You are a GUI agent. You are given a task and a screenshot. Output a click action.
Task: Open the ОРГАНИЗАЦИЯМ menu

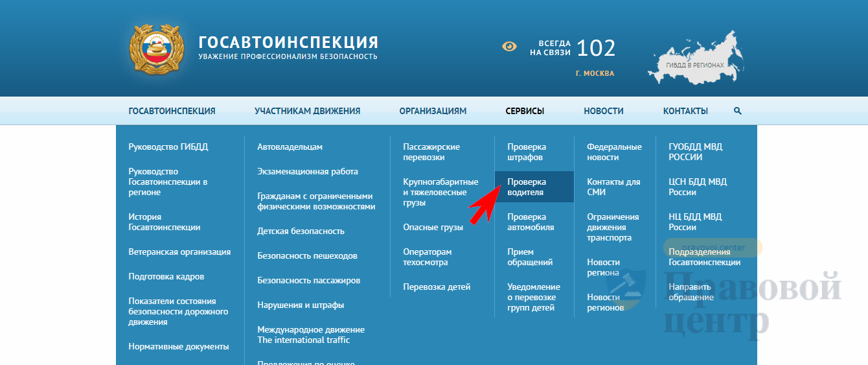click(x=433, y=111)
